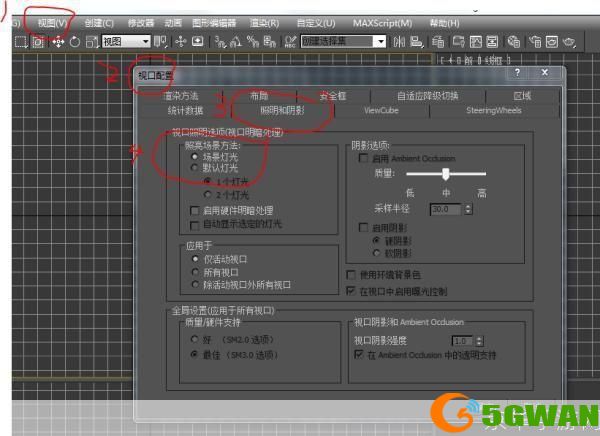Screen dimensions: 600x436
Task: Enable 启用硬件明暗处理 checkbox
Action: [x=194, y=211]
